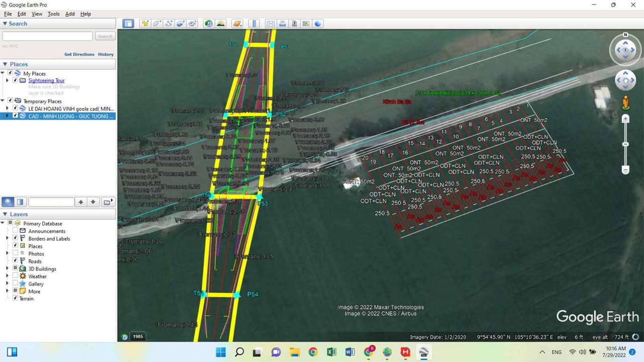Viewport: 644px width, 362px height.
Task: Hide the sidebar using toolbar button
Action: (x=128, y=24)
